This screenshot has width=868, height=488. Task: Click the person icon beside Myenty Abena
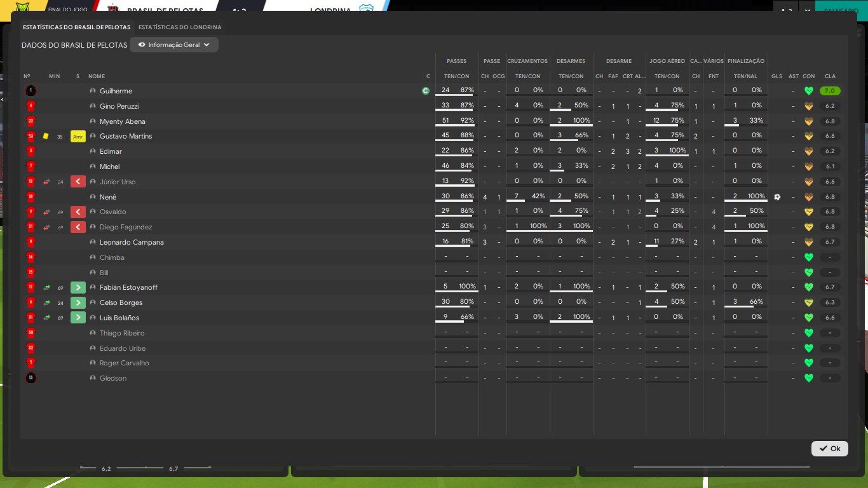pos(93,121)
